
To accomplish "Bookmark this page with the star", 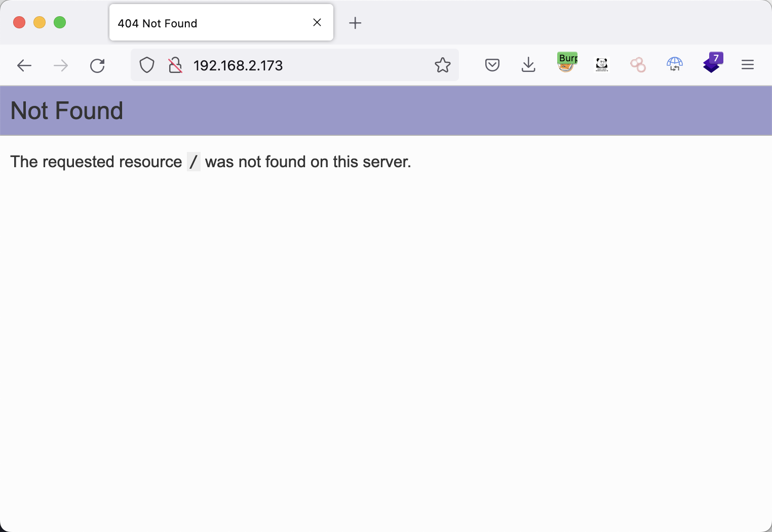I will (x=442, y=65).
